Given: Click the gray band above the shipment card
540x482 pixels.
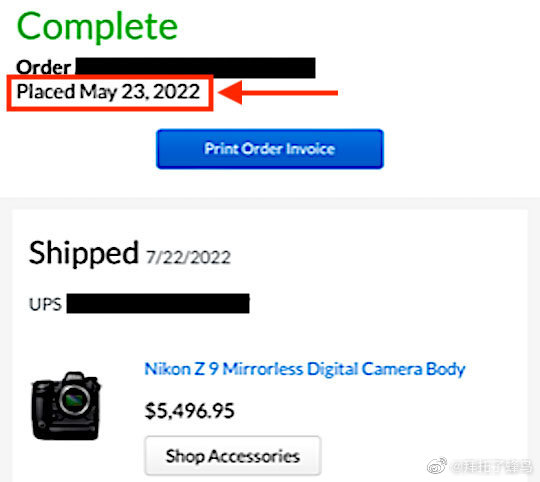Looking at the screenshot, I should click(270, 203).
